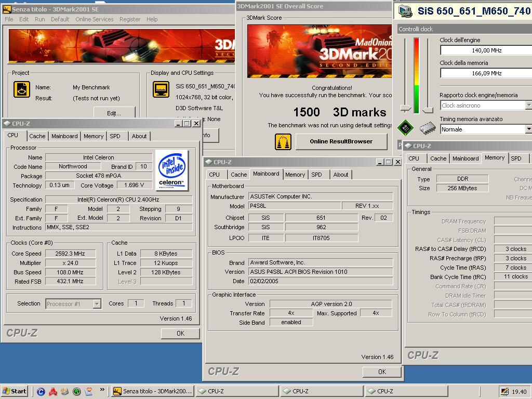Open the Default menu in 3DMark2001
Viewport: 532px width, 399px height.
[60, 19]
